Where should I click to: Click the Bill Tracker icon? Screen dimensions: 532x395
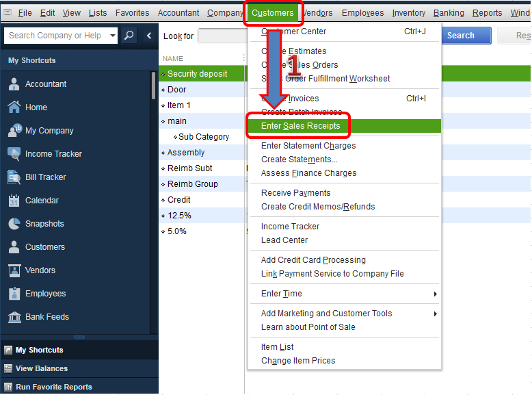[14, 177]
